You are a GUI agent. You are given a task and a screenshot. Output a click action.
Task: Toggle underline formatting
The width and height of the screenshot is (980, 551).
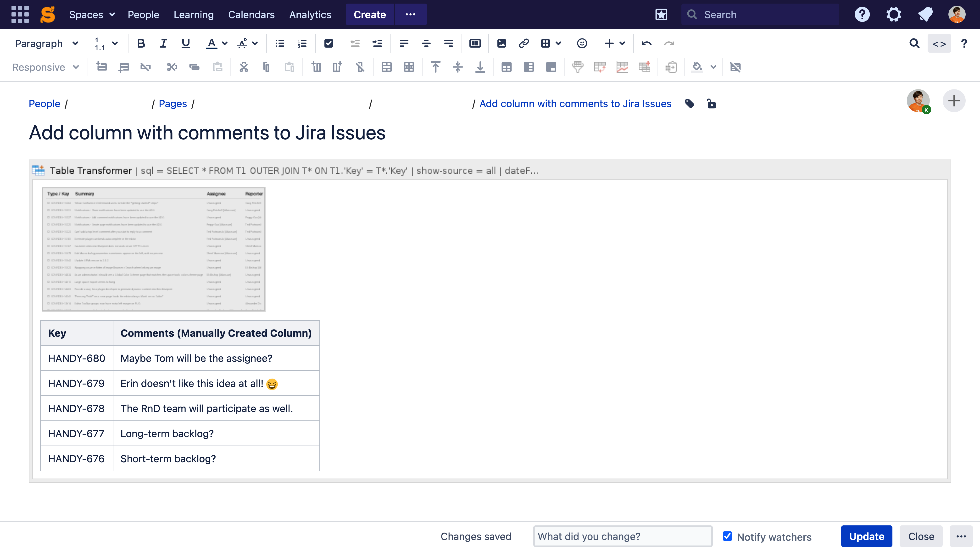(x=186, y=43)
